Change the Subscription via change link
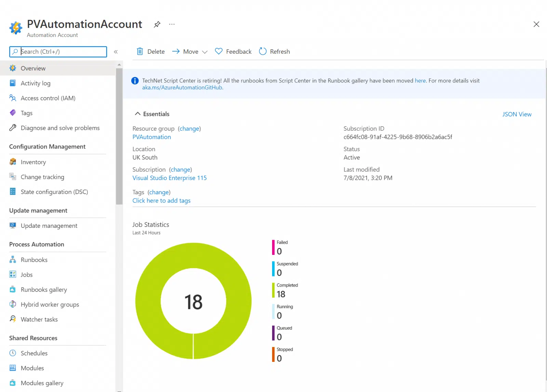The width and height of the screenshot is (547, 392). click(x=181, y=170)
